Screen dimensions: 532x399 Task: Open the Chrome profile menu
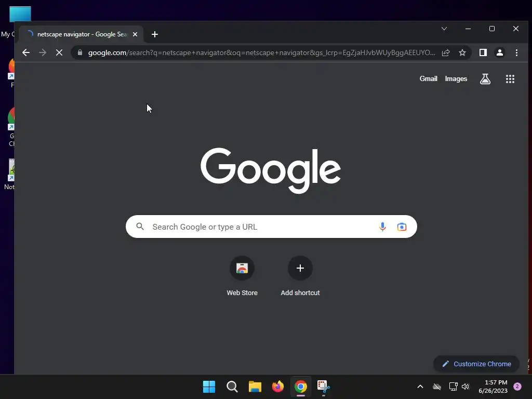tap(500, 52)
